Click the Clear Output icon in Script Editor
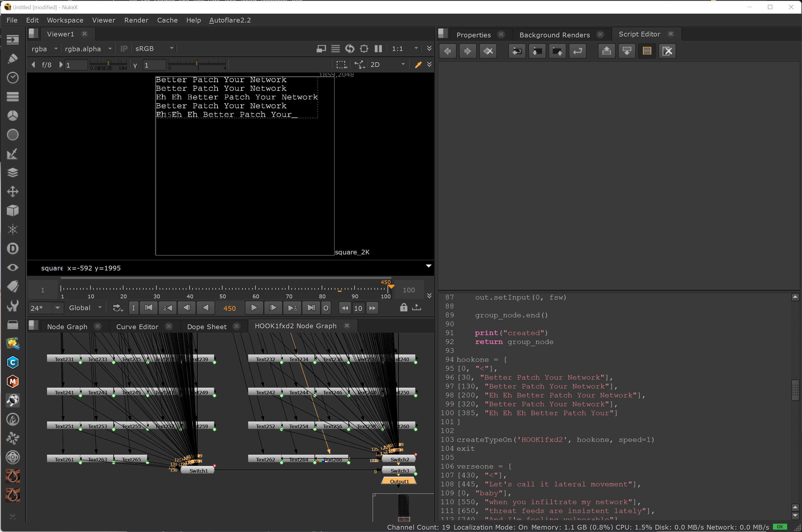 667,51
